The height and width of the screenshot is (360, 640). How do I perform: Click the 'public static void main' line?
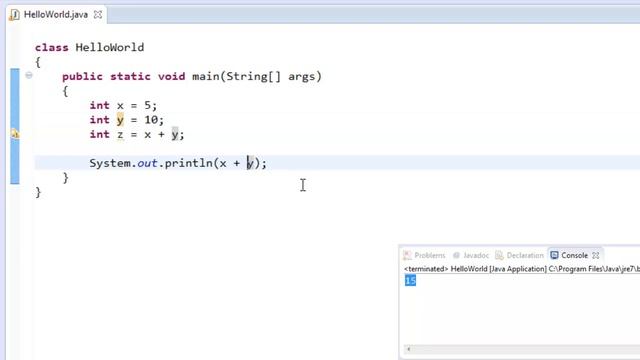tap(192, 76)
